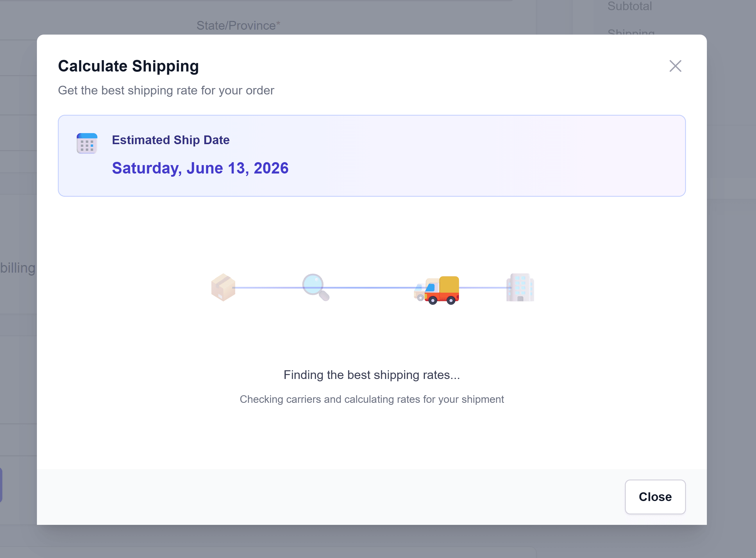Image resolution: width=756 pixels, height=558 pixels.
Task: Click the Close button in dialog footer
Action: pos(655,497)
